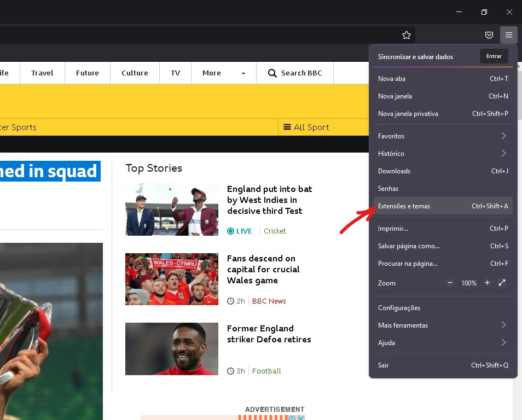
Task: Select Nova janela menu item
Action: [x=443, y=96]
